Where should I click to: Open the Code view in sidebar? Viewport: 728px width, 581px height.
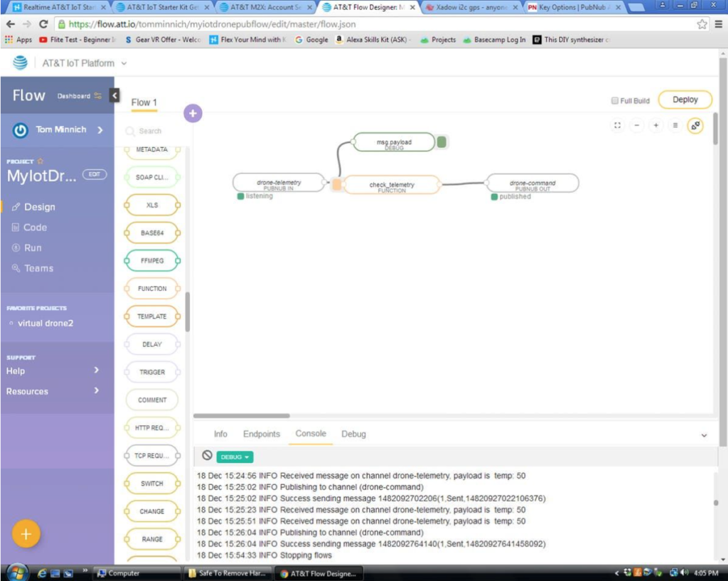(35, 228)
